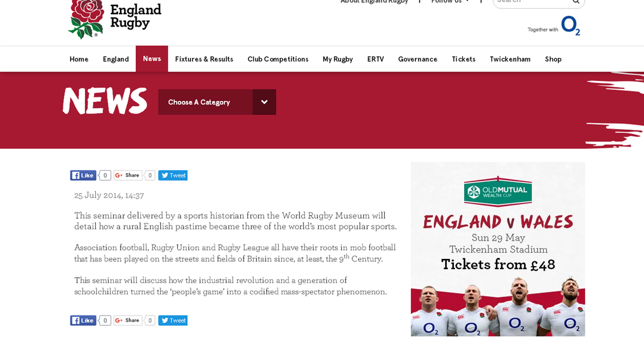Click the top Facebook Like button
This screenshot has width=644, height=343.
(83, 175)
